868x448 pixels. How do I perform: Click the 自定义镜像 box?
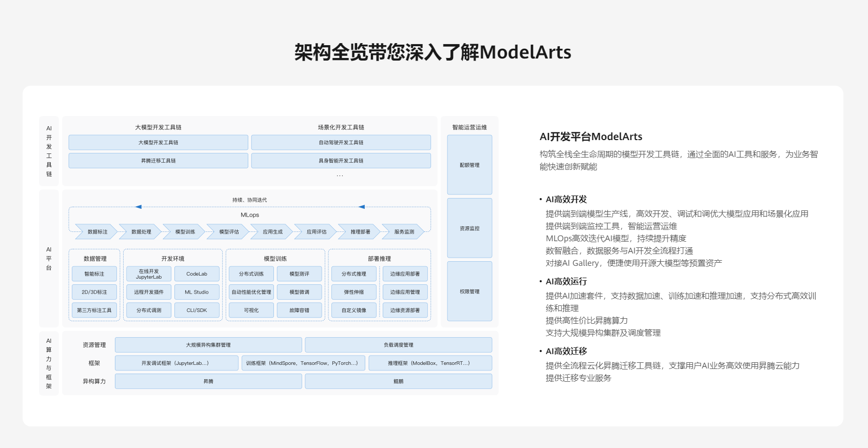point(354,310)
